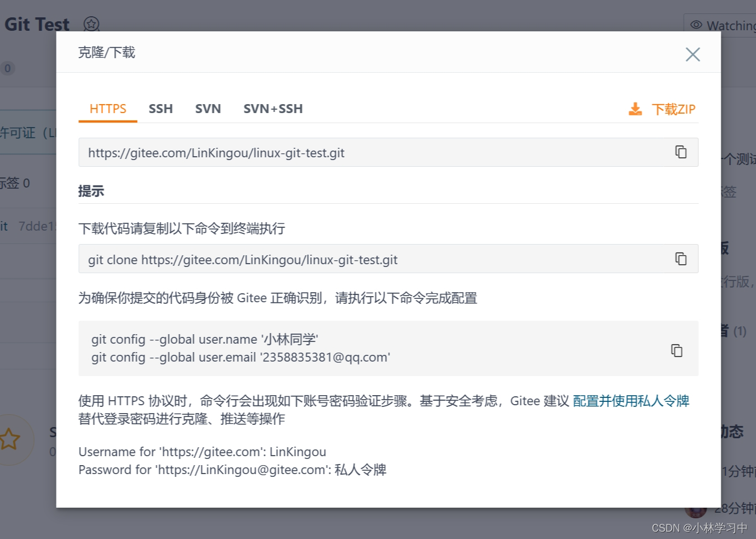Click the 下载代码请复制以下命令到终端执行 text

[182, 228]
